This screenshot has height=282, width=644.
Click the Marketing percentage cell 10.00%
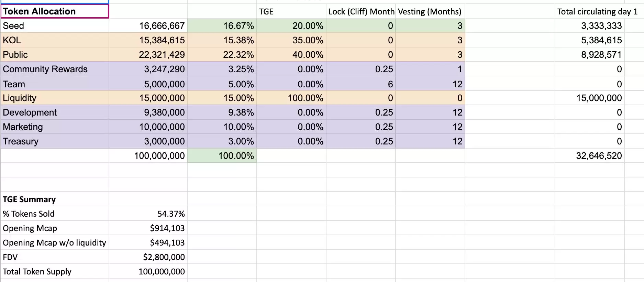[222, 127]
